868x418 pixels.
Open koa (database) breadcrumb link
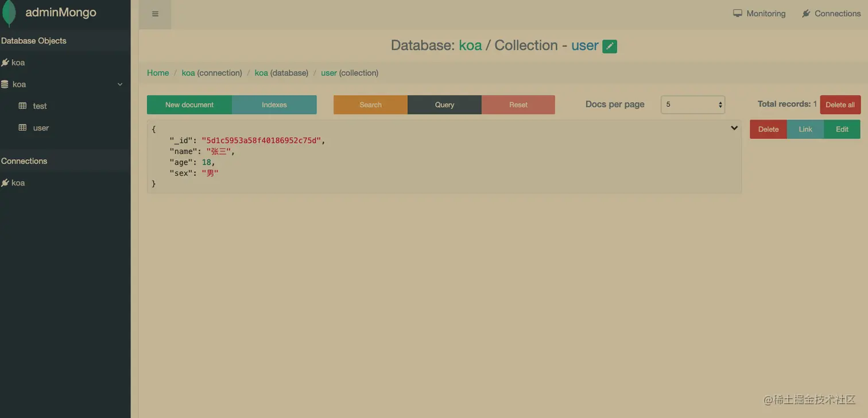pyautogui.click(x=261, y=73)
